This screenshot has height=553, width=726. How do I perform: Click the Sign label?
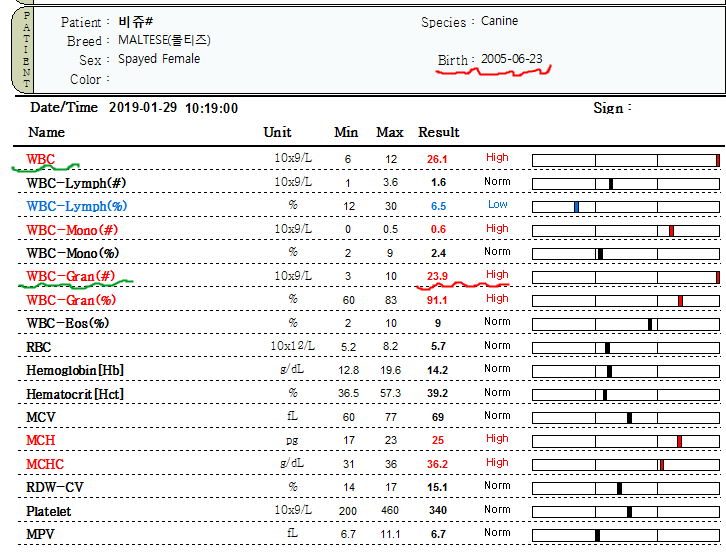[612, 108]
